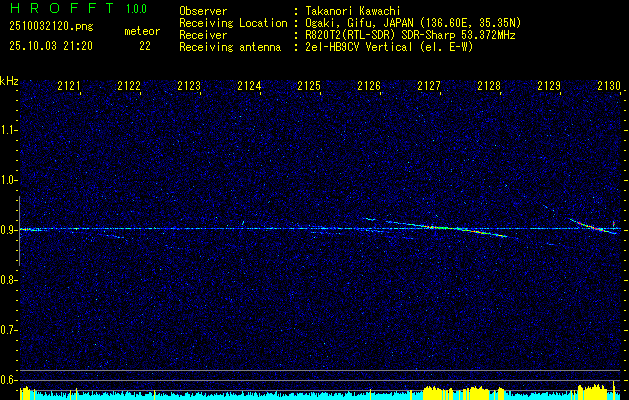629x400 pixels.
Task: Click the 0.6 kHz frequency label
Action: [x=8, y=380]
